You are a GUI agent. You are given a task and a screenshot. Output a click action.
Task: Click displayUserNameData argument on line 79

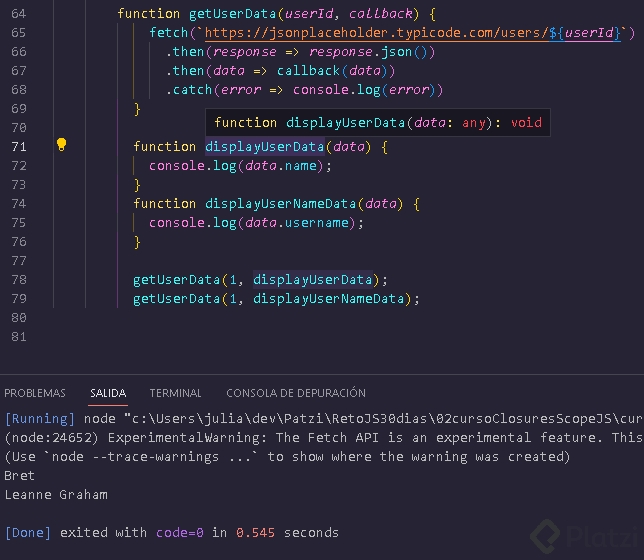[x=329, y=299]
